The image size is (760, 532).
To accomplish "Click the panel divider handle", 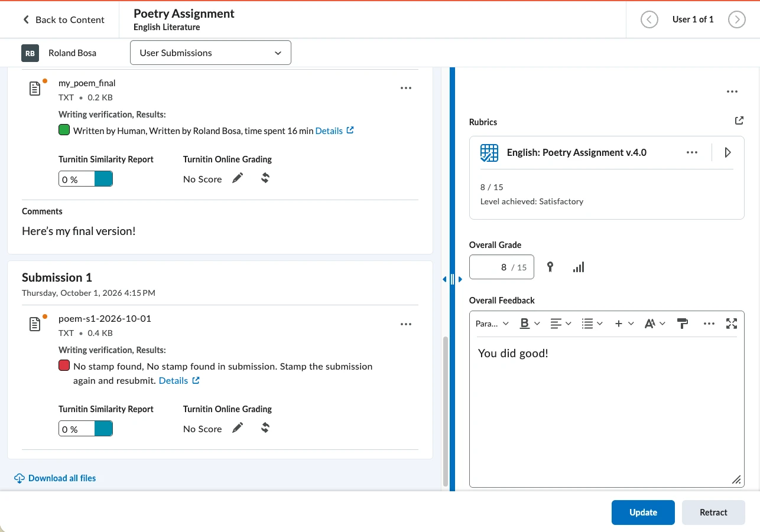I will click(x=453, y=279).
